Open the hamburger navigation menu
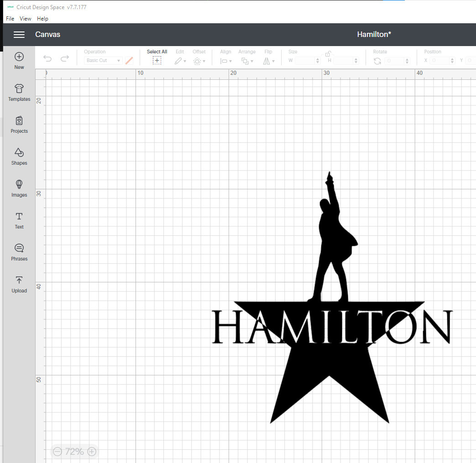476x463 pixels. [19, 34]
